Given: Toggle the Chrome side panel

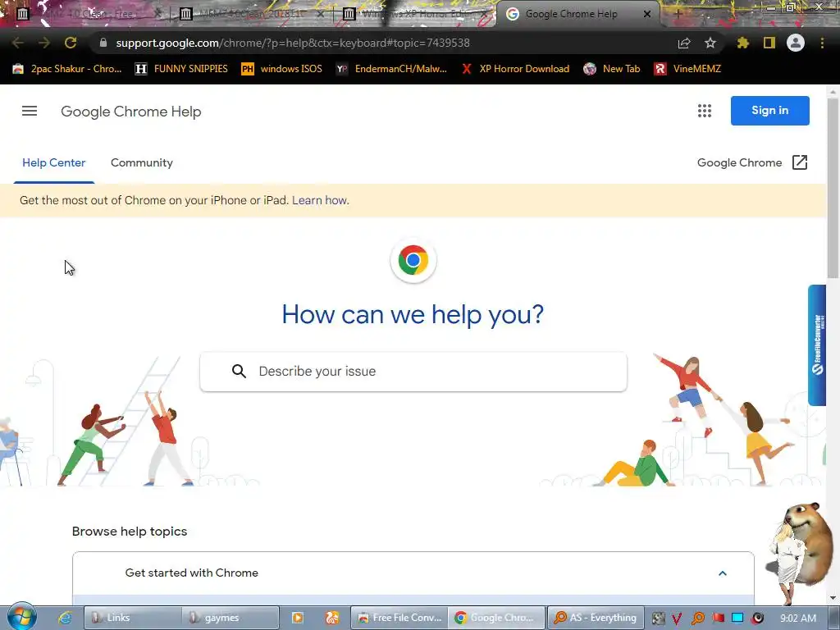Looking at the screenshot, I should pyautogui.click(x=769, y=43).
